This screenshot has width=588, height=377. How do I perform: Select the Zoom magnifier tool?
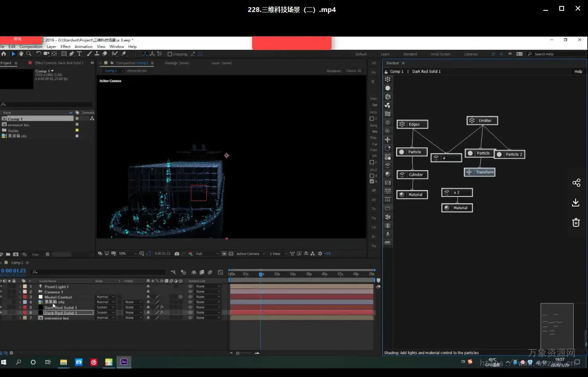click(29, 54)
